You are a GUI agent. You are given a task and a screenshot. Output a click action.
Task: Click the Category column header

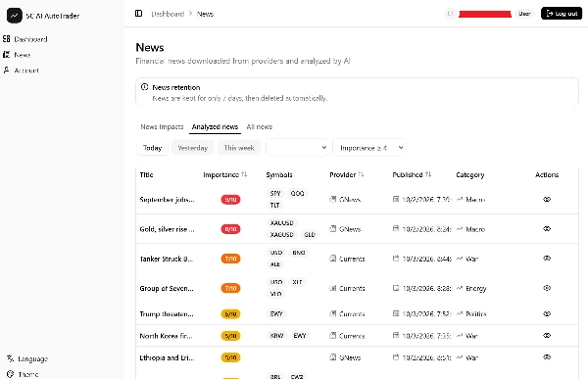[469, 174]
